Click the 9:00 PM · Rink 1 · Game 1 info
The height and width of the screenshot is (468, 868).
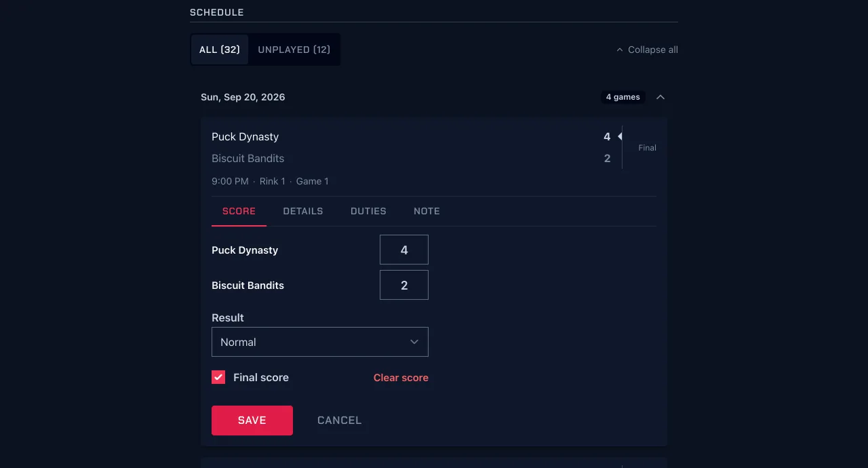pyautogui.click(x=270, y=181)
